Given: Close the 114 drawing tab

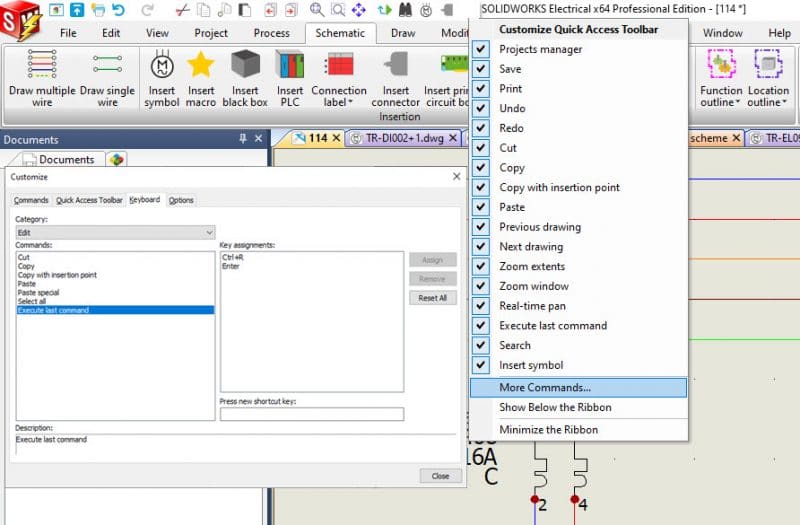Looking at the screenshot, I should pyautogui.click(x=336, y=138).
